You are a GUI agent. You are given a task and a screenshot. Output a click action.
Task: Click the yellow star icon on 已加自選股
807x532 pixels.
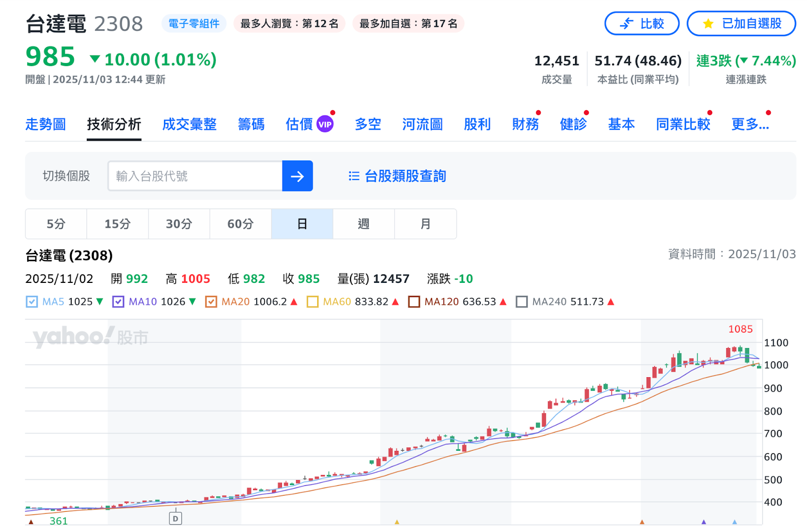coord(708,23)
